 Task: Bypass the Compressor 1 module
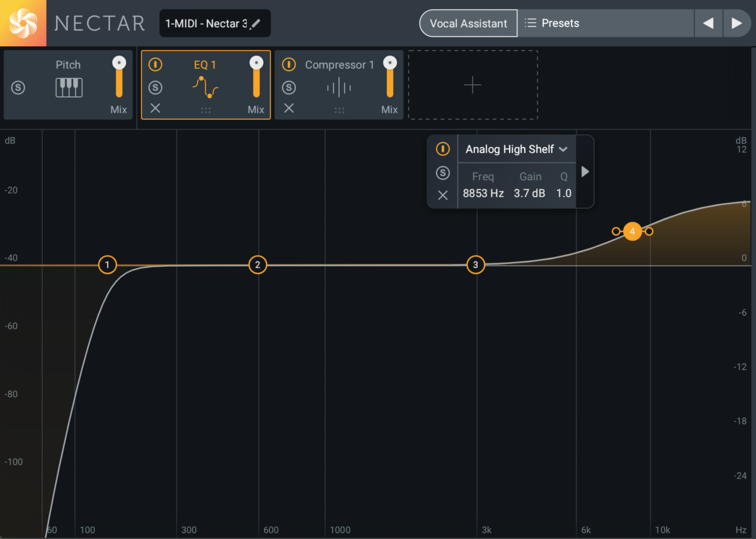(x=289, y=64)
